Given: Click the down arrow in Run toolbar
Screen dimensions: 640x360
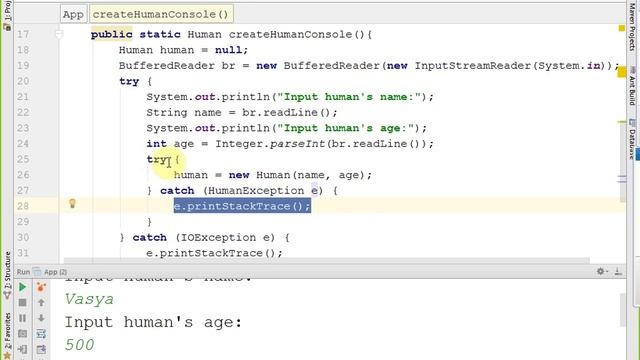Looking at the screenshot, I should point(41,318).
